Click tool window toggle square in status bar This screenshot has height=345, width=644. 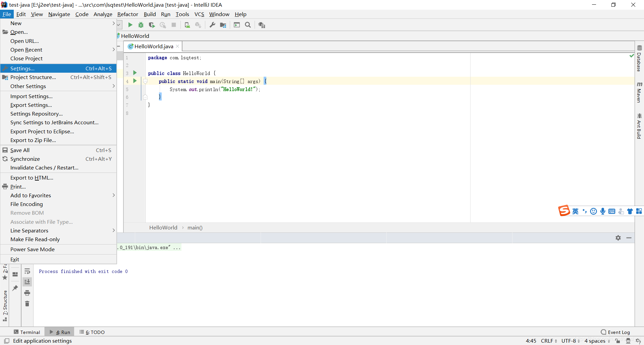coord(6,341)
